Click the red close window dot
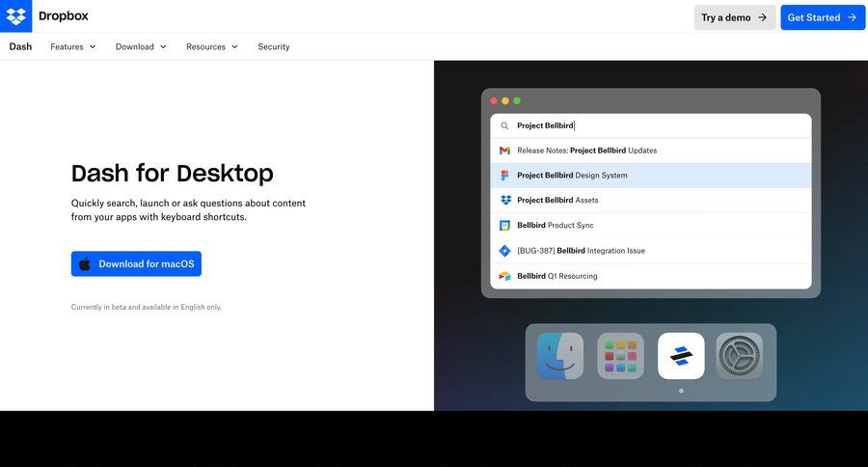The height and width of the screenshot is (467, 868). [494, 100]
